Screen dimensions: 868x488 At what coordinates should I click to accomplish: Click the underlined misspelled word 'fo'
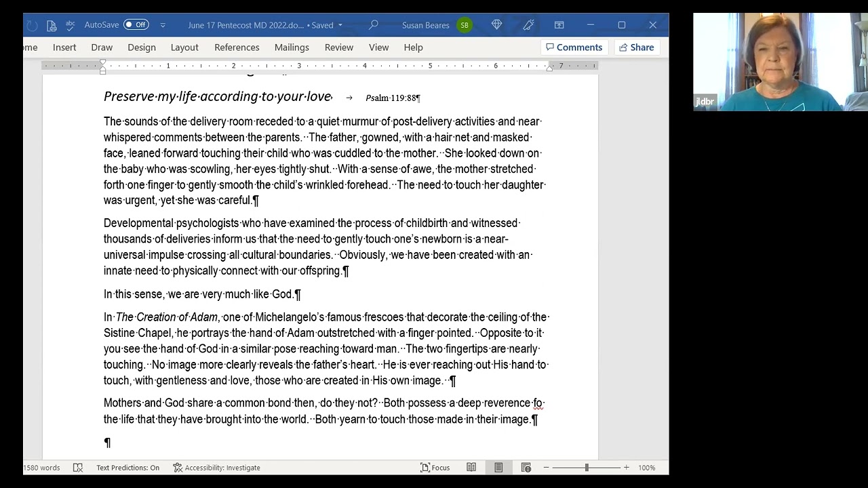pos(538,403)
